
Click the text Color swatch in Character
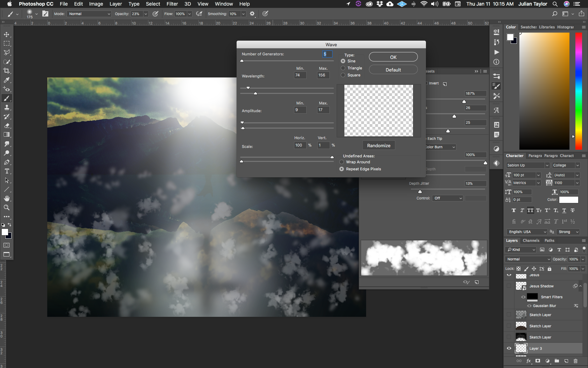[569, 200]
